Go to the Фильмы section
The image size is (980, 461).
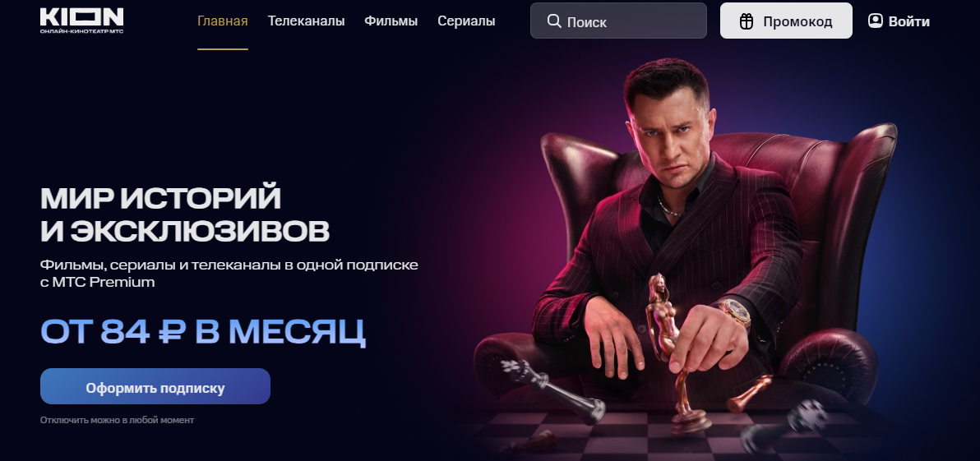click(391, 21)
